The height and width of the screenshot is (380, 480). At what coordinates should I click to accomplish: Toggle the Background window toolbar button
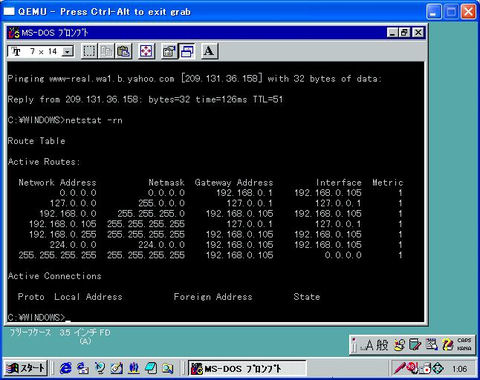187,51
